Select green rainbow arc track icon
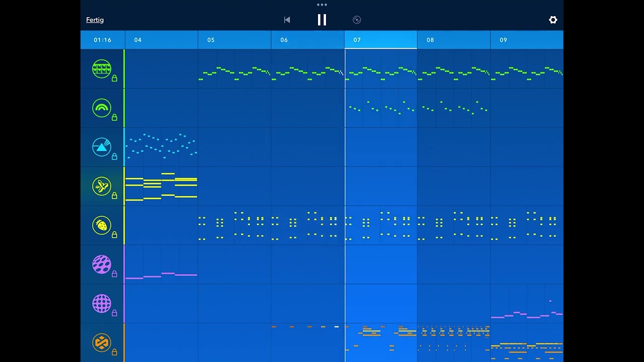 102,108
